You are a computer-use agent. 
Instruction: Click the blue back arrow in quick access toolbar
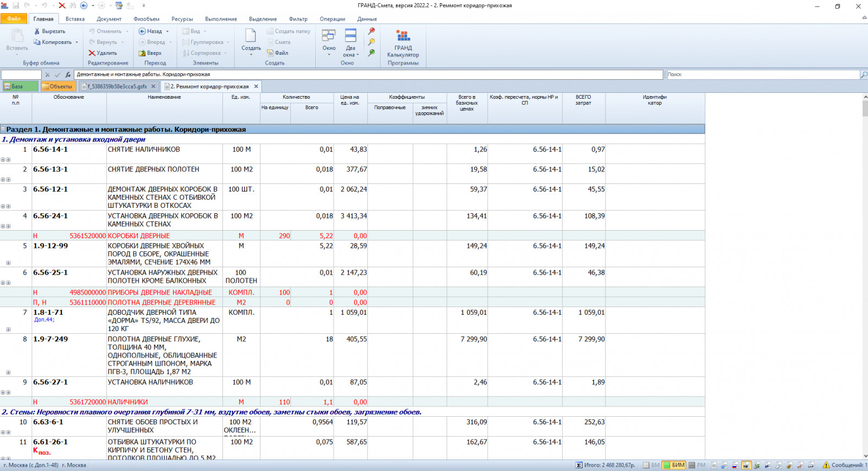84,5
